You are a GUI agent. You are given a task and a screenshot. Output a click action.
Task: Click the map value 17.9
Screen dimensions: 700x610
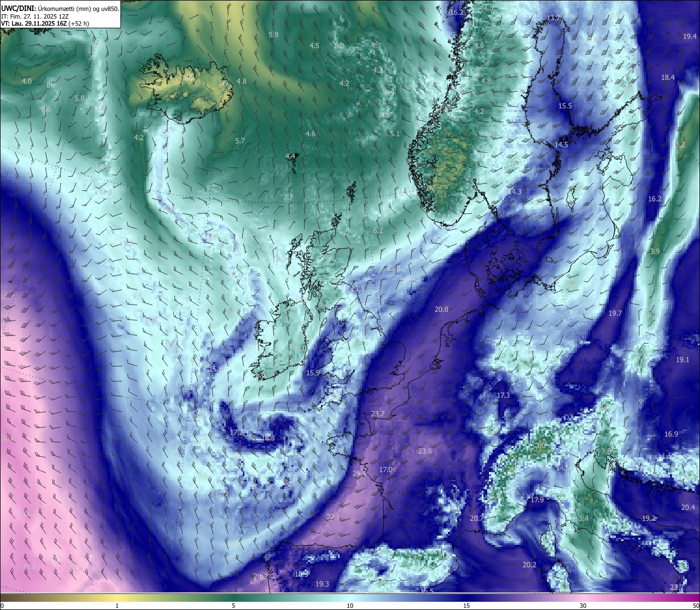537,501
